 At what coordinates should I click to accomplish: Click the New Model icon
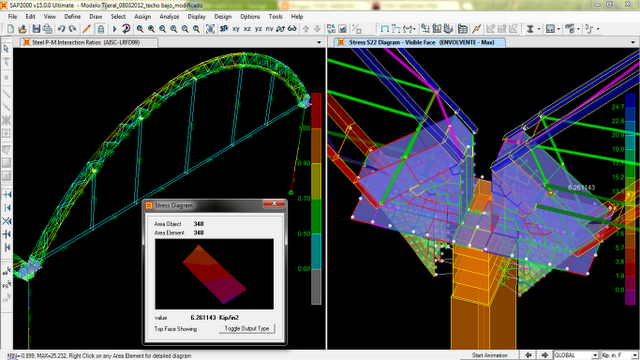[x=11, y=29]
